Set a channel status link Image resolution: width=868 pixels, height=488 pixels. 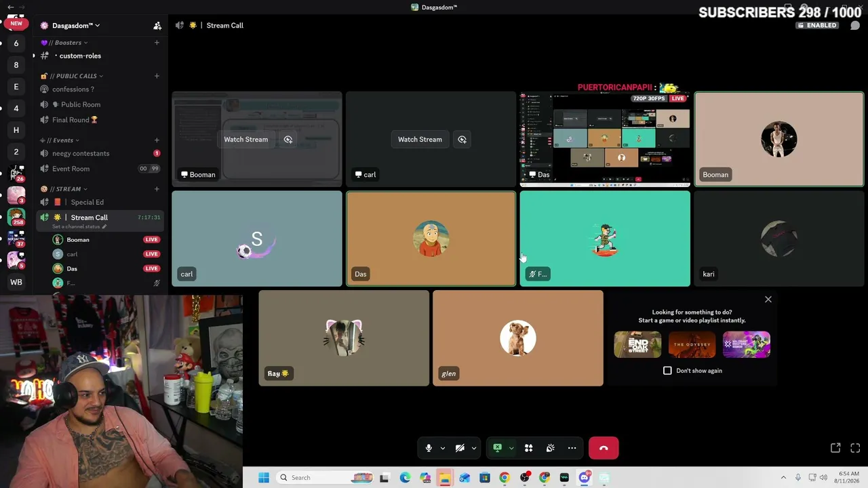(x=79, y=226)
